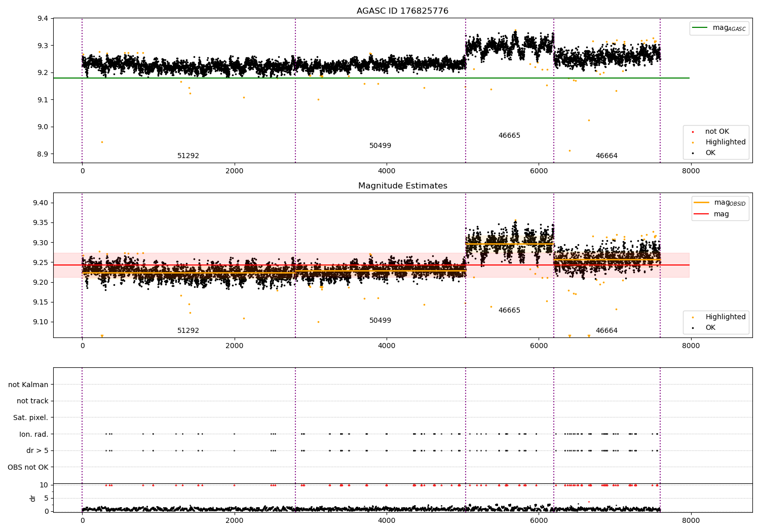Image resolution: width=760 pixels, height=532 pixels.
Task: Click y-axis tick 9.0 on the AGASC plot
Action: click(x=43, y=127)
